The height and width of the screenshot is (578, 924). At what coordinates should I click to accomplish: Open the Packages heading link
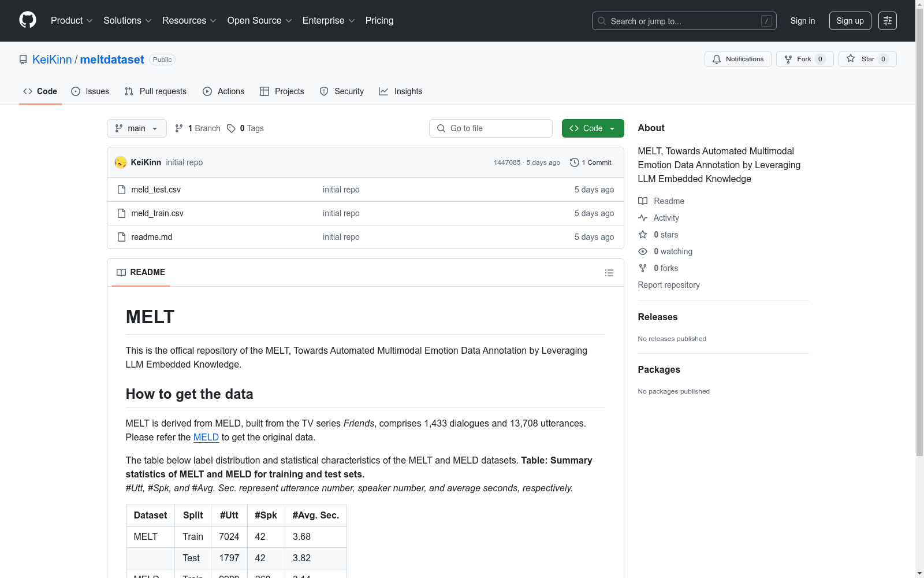point(659,369)
